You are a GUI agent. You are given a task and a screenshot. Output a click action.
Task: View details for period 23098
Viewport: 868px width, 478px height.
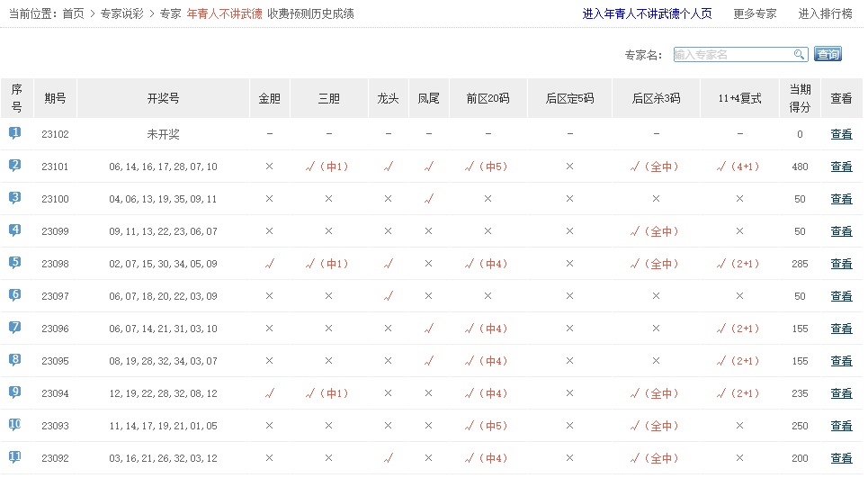point(841,264)
